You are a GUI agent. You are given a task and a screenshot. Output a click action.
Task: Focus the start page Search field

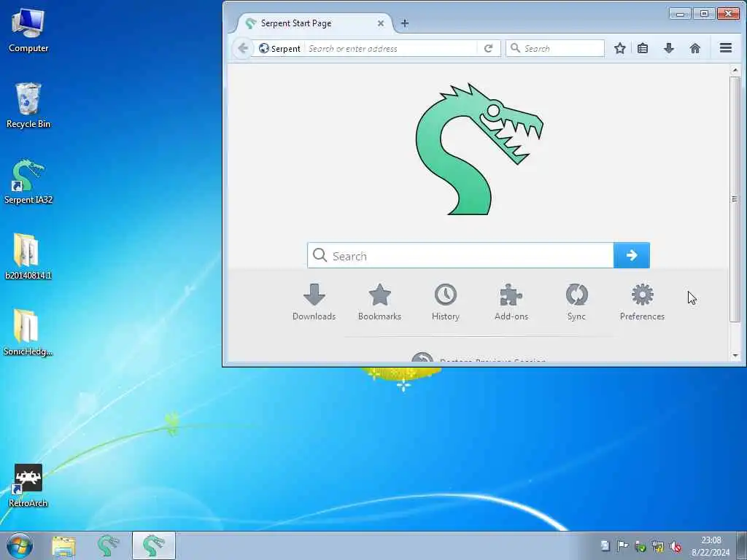(x=461, y=255)
